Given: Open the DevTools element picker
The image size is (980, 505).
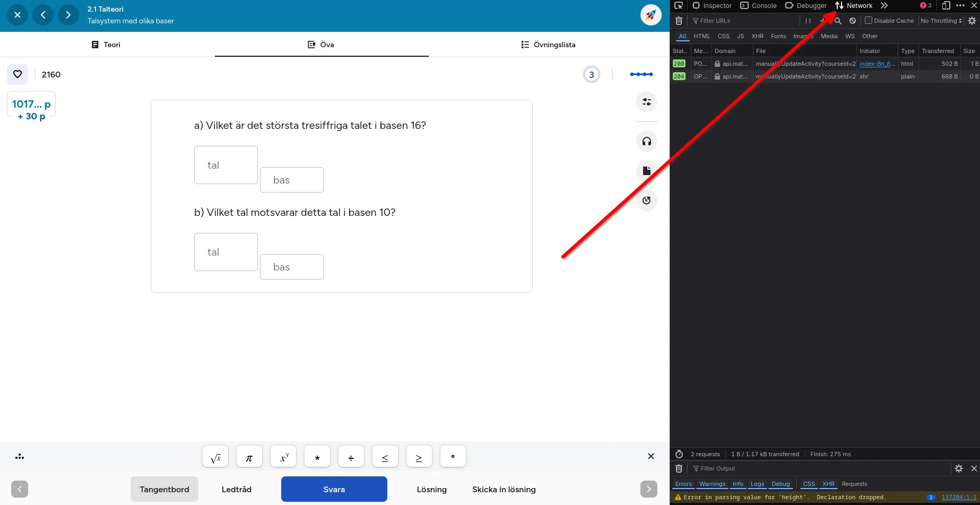Looking at the screenshot, I should coord(679,6).
